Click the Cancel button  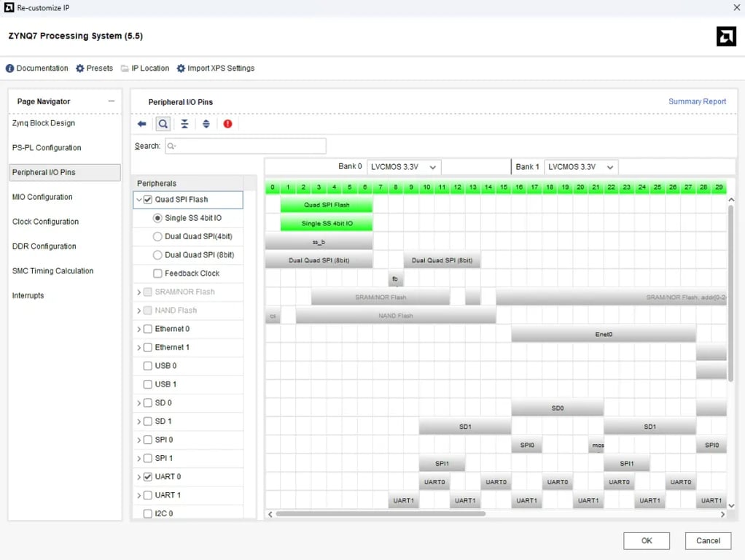(708, 541)
